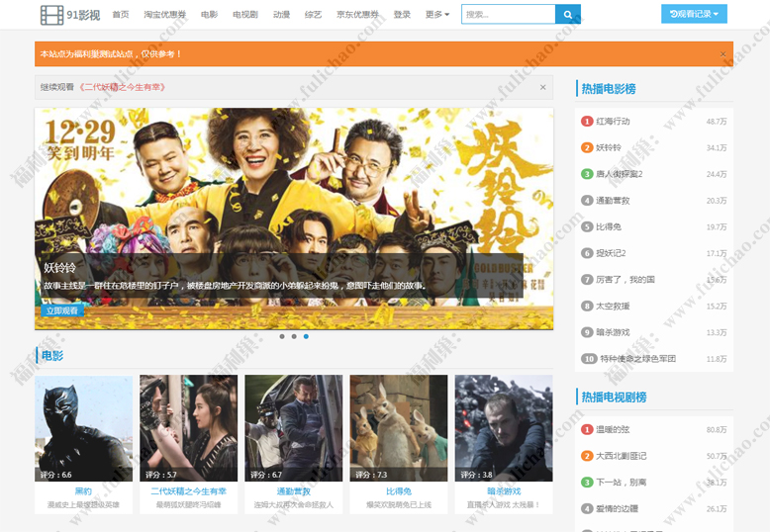This screenshot has height=532, width=770.
Task: Open the 黑豹 movie poster
Action: click(x=83, y=428)
